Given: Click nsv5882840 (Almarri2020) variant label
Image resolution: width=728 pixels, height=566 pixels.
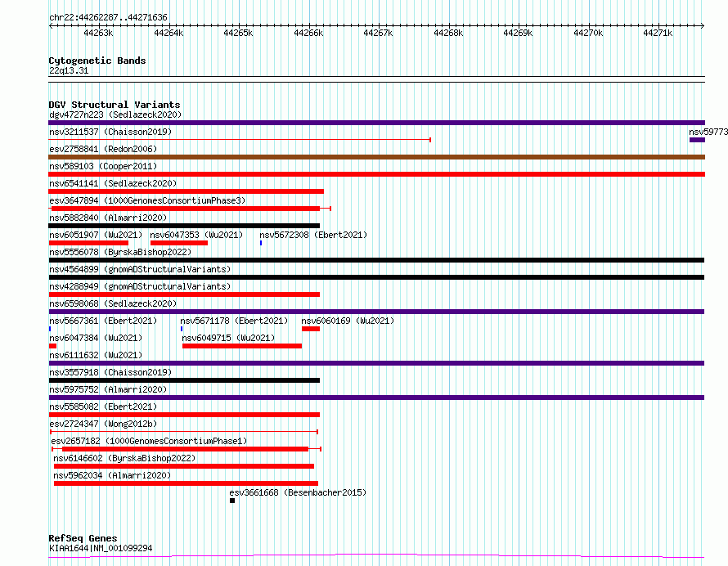Looking at the screenshot, I should click(108, 218).
